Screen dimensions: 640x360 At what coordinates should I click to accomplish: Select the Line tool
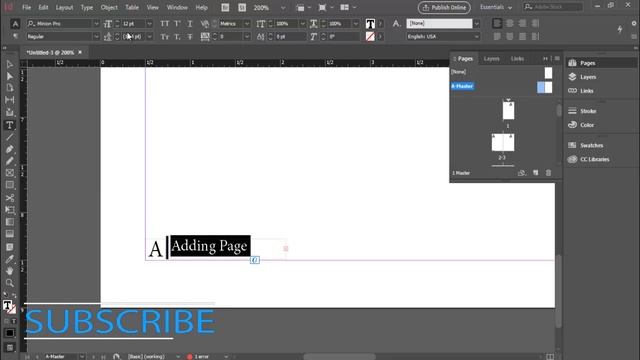pyautogui.click(x=9, y=137)
